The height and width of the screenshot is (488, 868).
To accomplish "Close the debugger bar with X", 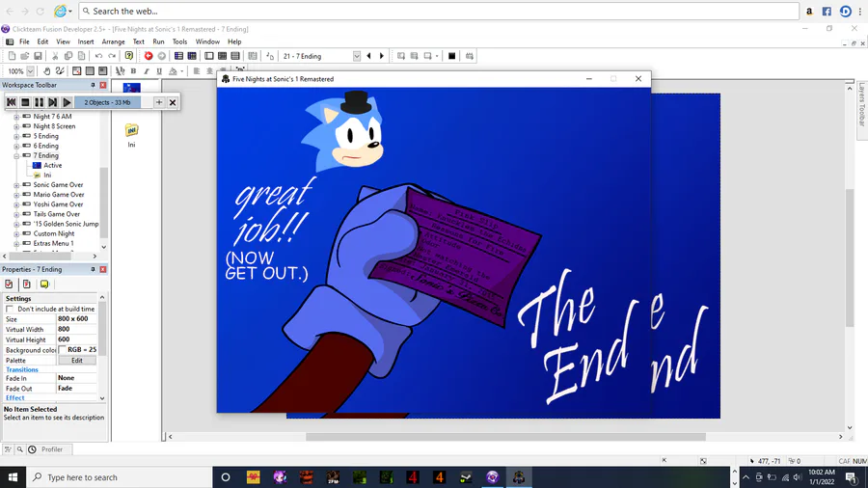I will (173, 102).
